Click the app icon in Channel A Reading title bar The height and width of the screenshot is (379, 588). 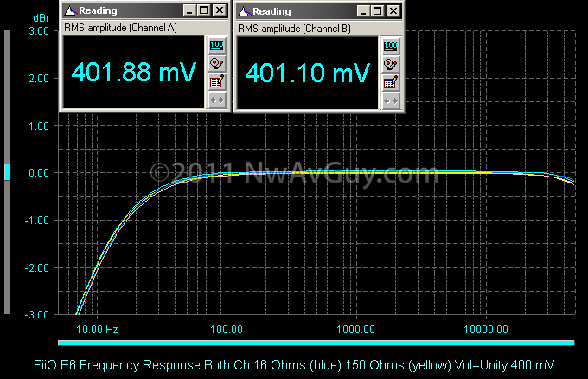pyautogui.click(x=70, y=10)
